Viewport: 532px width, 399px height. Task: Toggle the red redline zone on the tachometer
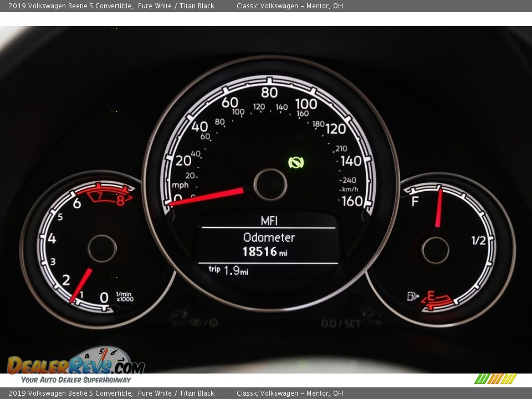point(108,195)
